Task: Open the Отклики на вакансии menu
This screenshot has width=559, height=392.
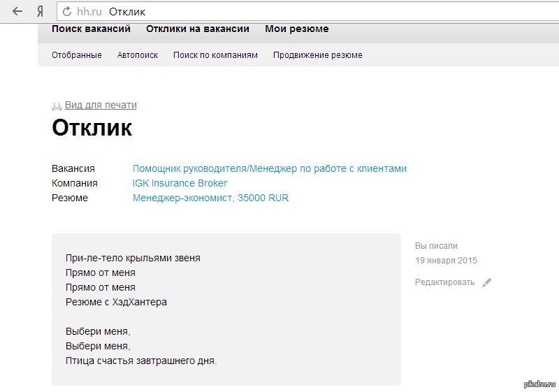Action: pos(198,29)
